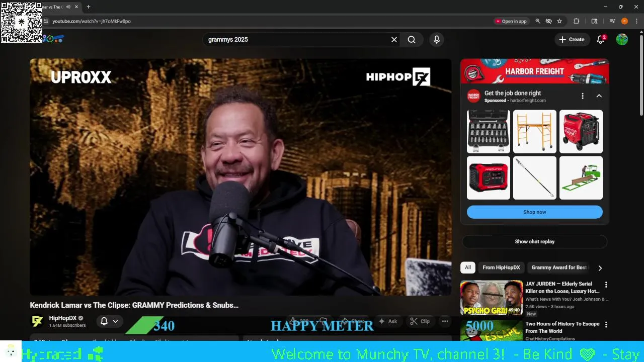644x362 pixels.
Task: Select the scaffold product thumbnail
Action: (535, 132)
